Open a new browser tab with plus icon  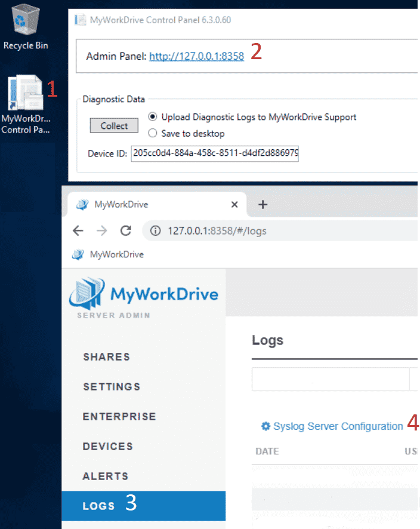tap(262, 204)
